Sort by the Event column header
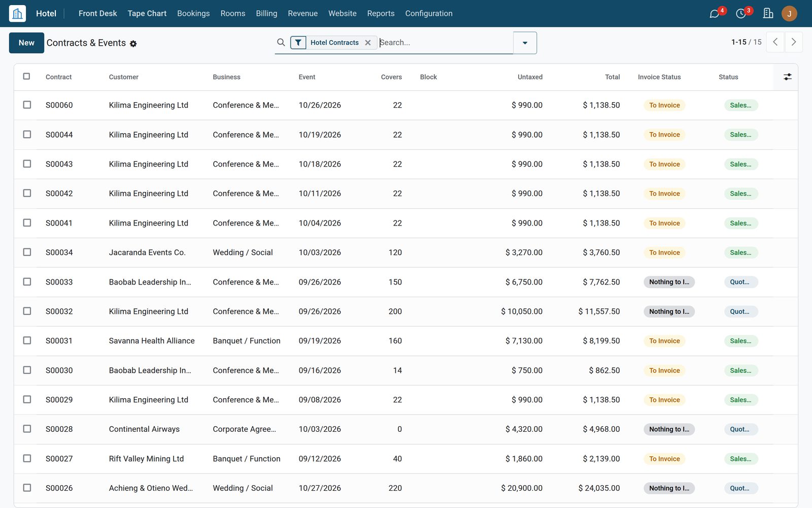812x508 pixels. tap(307, 77)
